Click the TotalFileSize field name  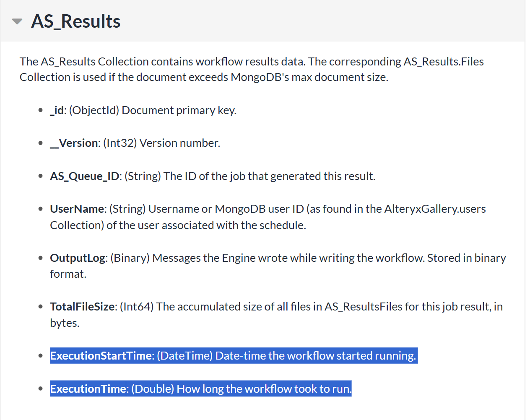click(82, 307)
